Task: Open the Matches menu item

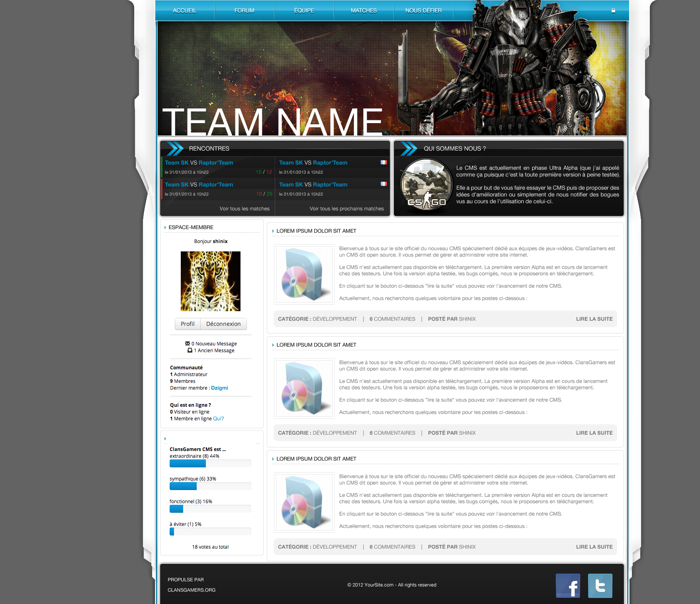Action: click(x=364, y=10)
